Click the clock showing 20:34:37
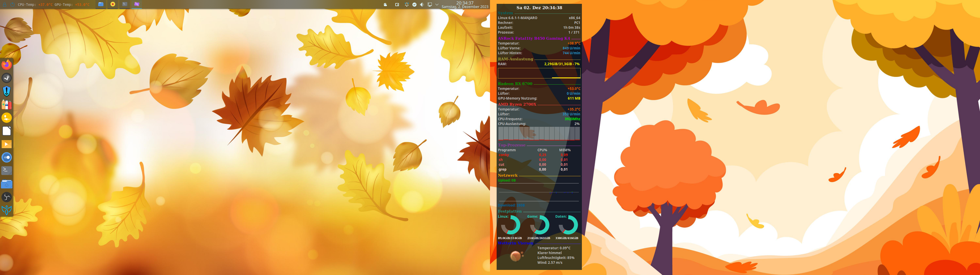The height and width of the screenshot is (275, 980). click(x=465, y=3)
